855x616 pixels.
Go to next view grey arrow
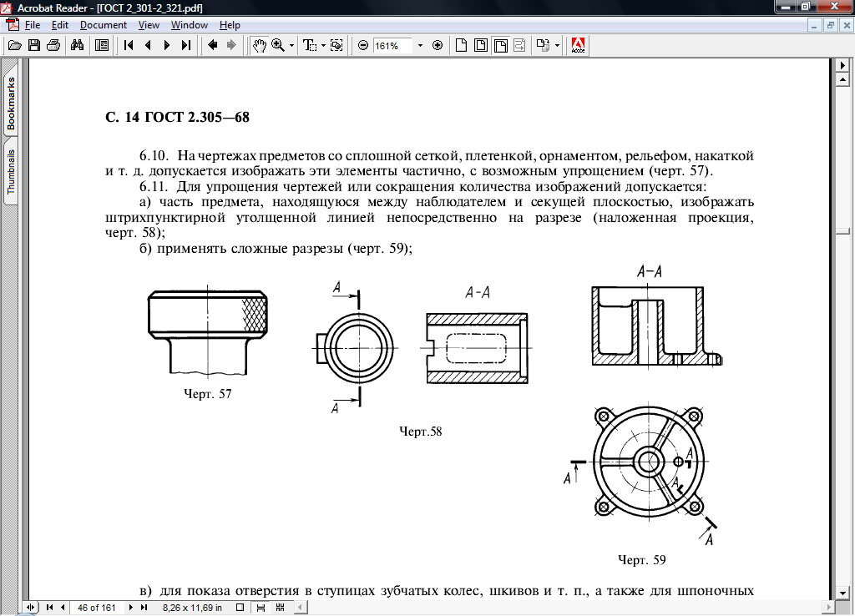[232, 45]
